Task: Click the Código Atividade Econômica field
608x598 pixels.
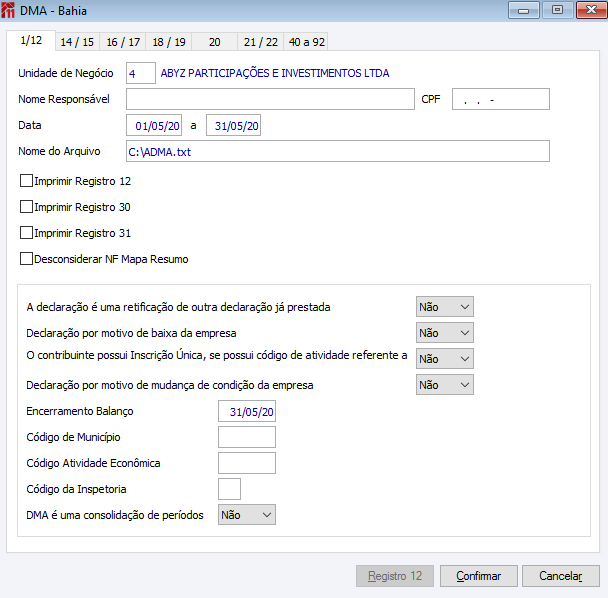Action: point(247,463)
